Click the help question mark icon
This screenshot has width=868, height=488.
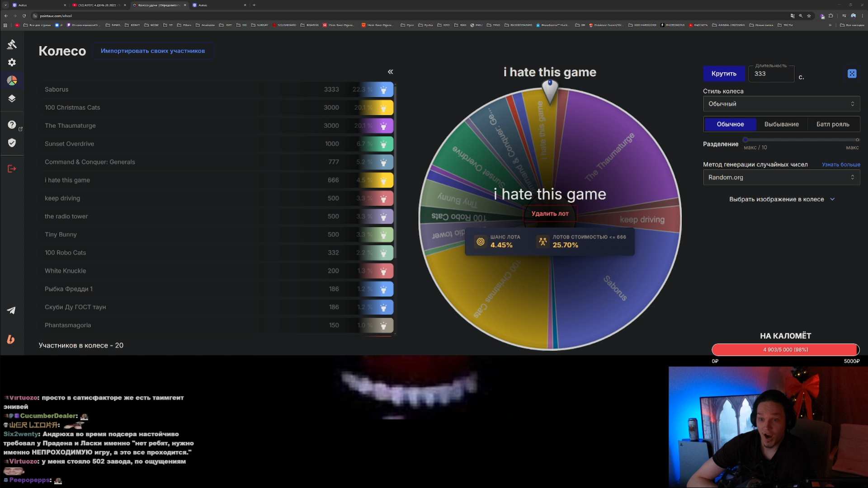click(12, 125)
